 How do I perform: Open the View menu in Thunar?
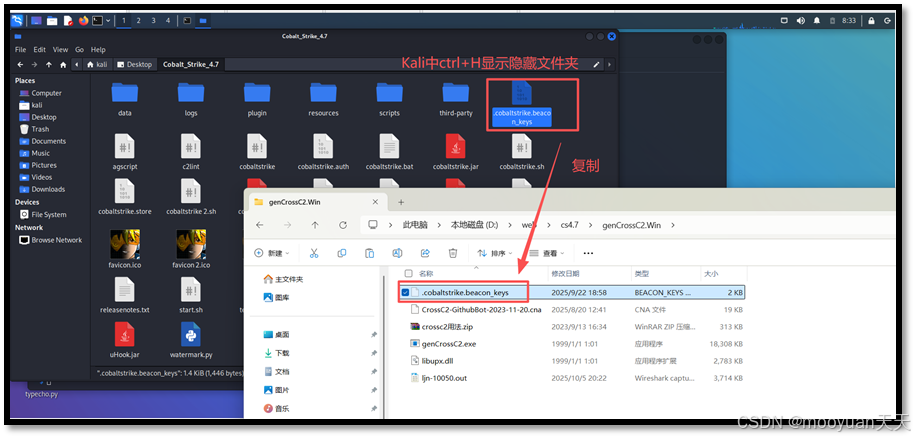coord(60,50)
